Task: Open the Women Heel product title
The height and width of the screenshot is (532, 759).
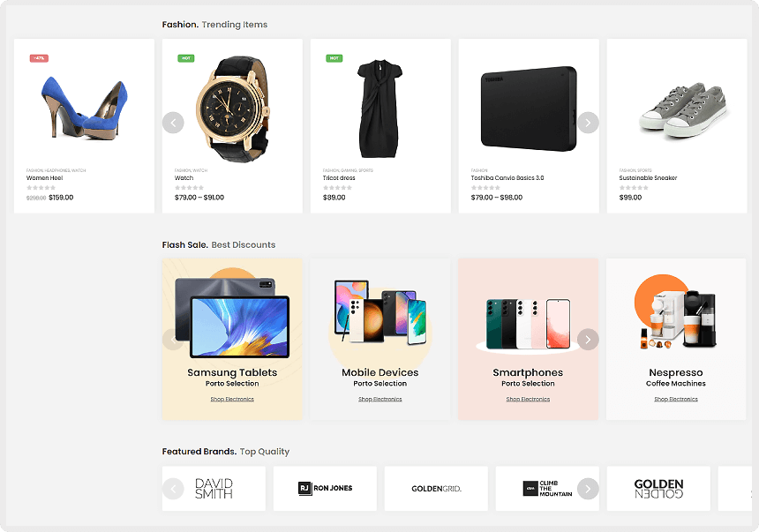Action: (44, 177)
